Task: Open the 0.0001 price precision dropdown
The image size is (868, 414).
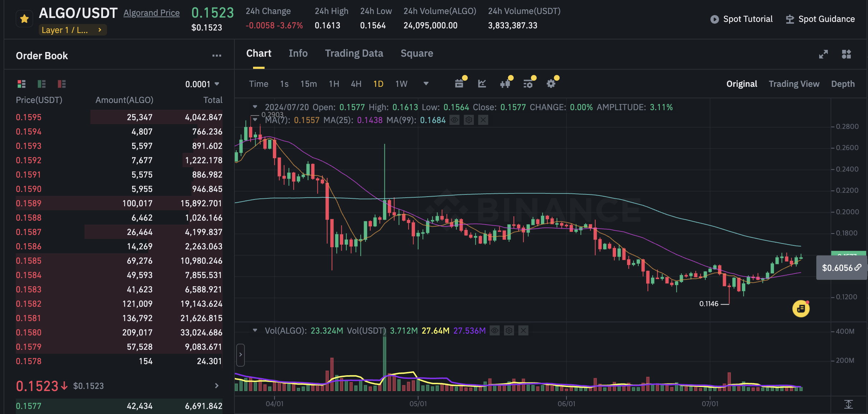Action: coord(202,84)
